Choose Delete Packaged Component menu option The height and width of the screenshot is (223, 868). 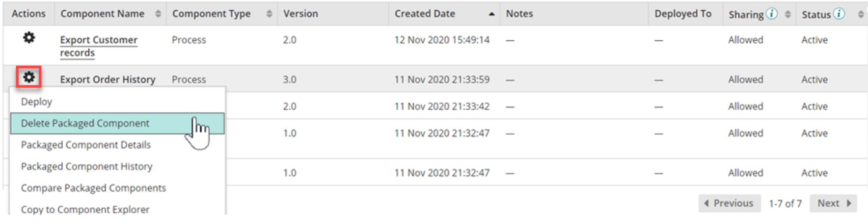[x=85, y=123]
